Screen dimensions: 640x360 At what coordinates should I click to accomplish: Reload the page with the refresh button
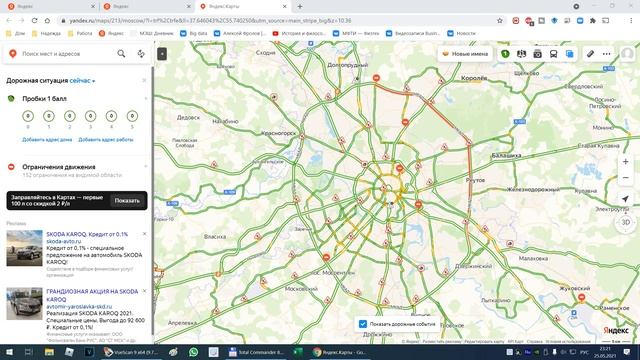(x=34, y=20)
